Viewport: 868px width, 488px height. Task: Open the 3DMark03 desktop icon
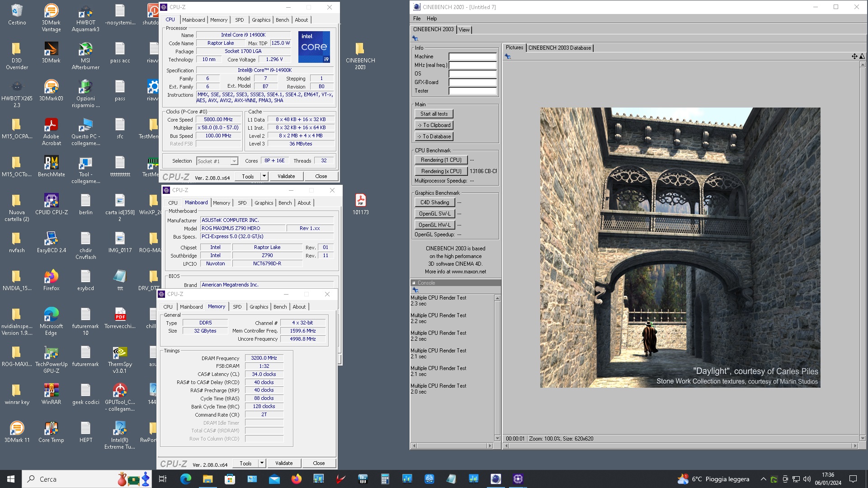51,90
